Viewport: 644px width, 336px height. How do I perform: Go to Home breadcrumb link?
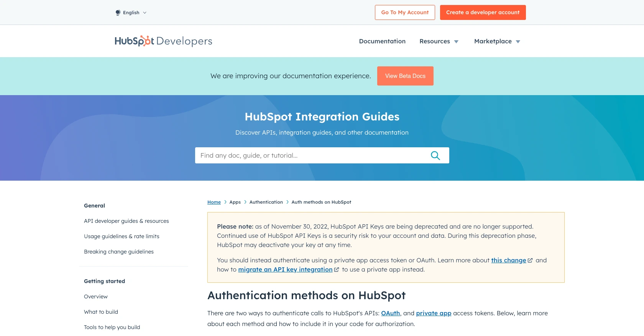pos(214,202)
